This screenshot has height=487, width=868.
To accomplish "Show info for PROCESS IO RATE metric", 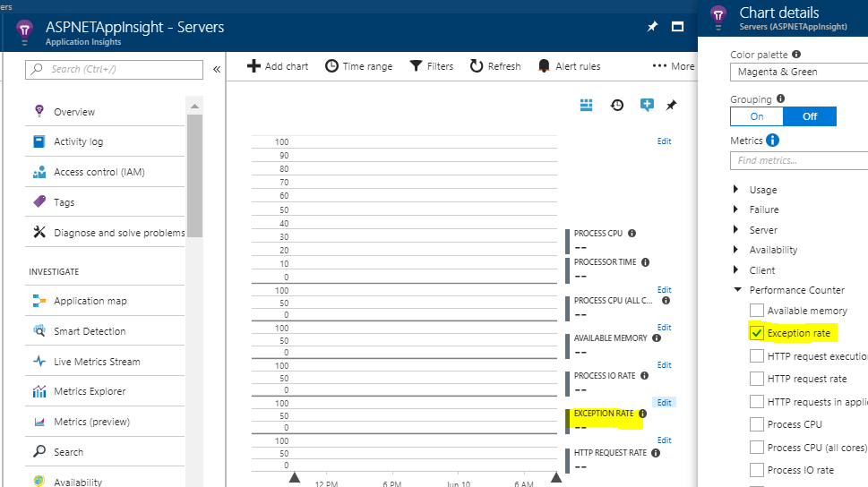I will coord(644,376).
